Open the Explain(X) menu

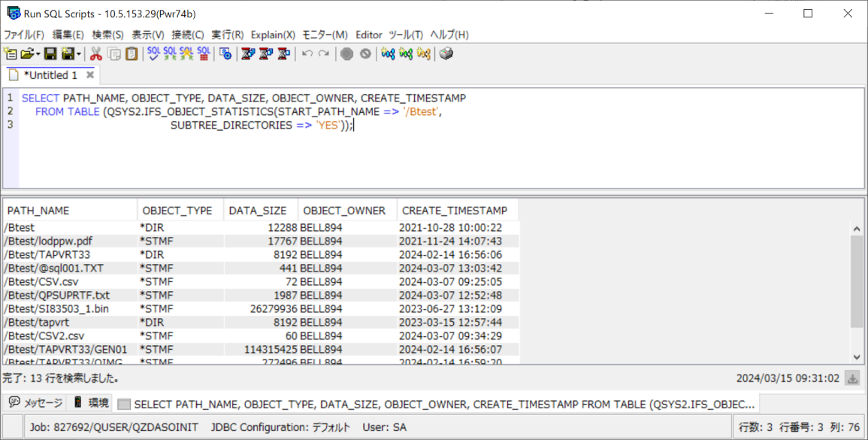pos(273,35)
